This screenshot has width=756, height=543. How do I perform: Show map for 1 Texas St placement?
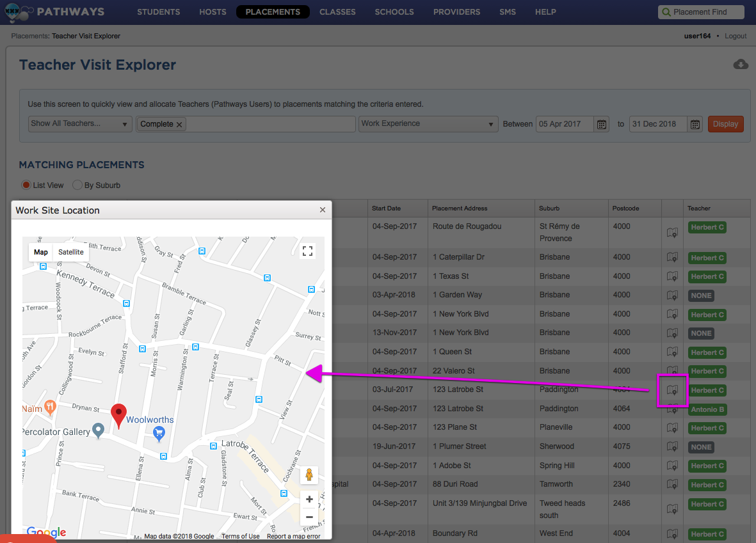(x=672, y=276)
